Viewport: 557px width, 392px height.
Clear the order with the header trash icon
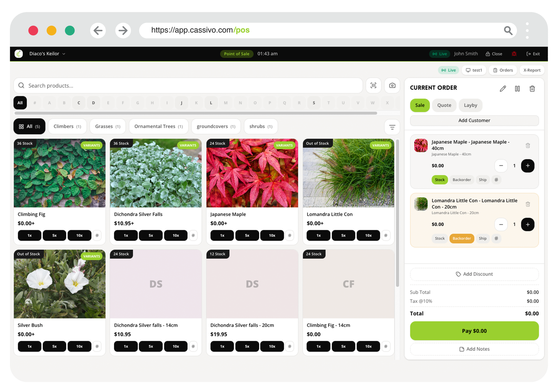(532, 89)
